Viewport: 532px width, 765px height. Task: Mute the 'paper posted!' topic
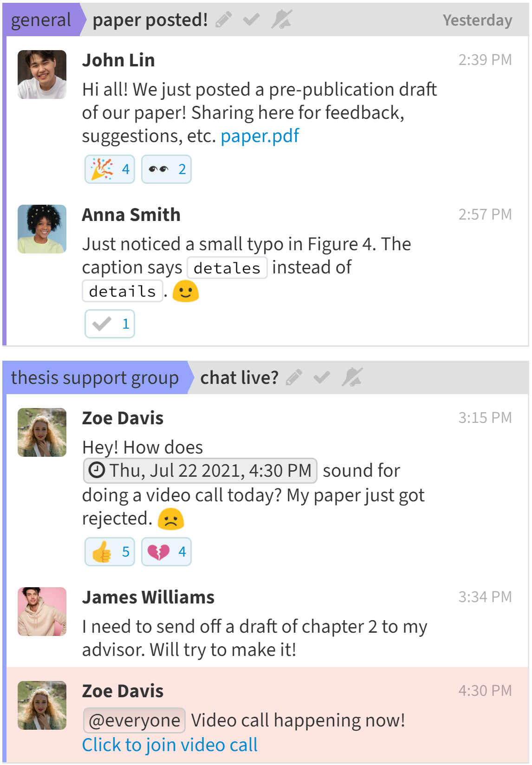tap(281, 20)
